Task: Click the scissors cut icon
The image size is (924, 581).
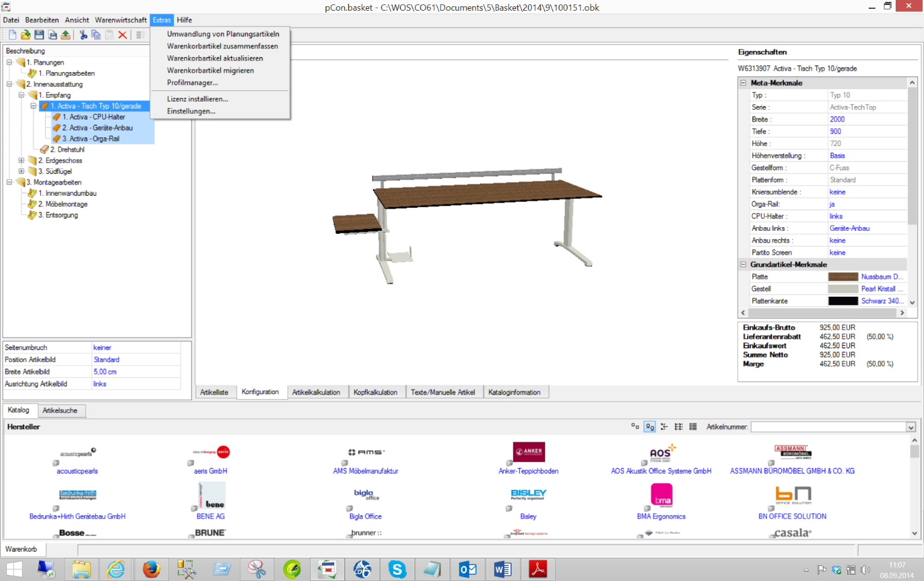Action: pos(83,35)
